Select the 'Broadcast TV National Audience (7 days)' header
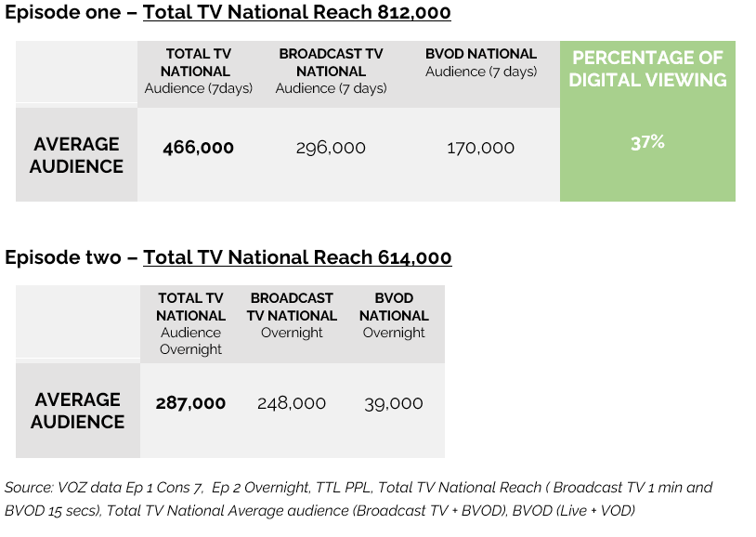 [331, 72]
